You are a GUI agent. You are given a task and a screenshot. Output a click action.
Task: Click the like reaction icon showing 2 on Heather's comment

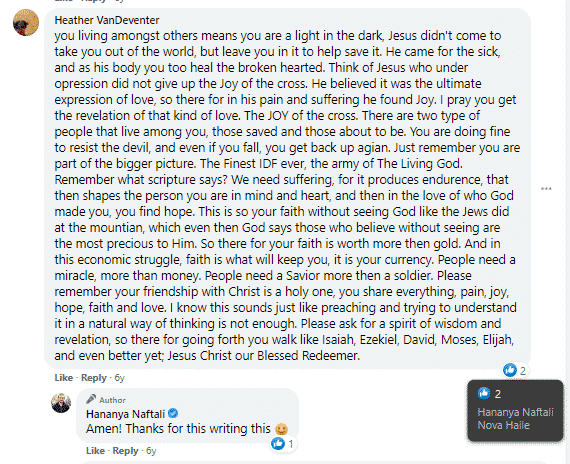point(510,370)
